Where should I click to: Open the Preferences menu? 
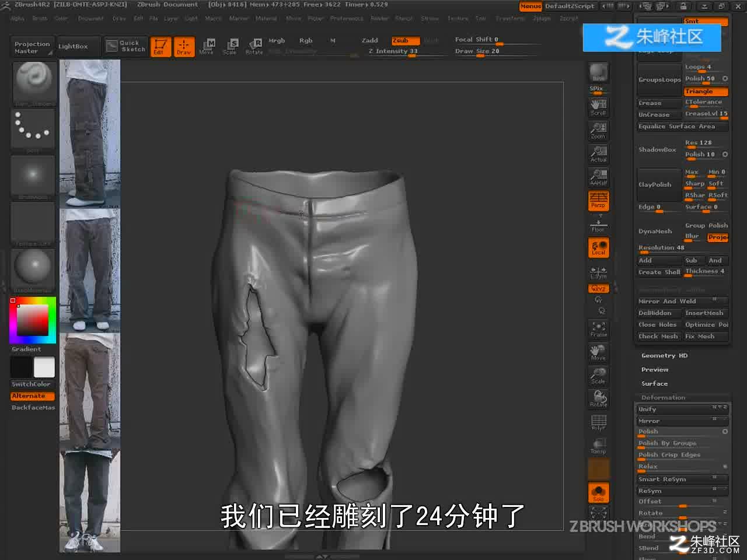click(347, 18)
